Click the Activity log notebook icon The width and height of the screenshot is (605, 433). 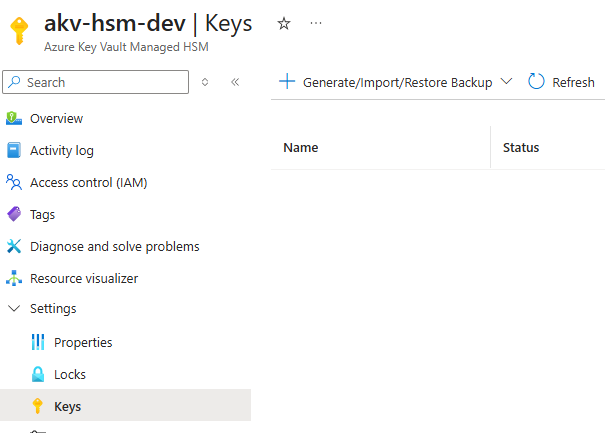point(13,150)
